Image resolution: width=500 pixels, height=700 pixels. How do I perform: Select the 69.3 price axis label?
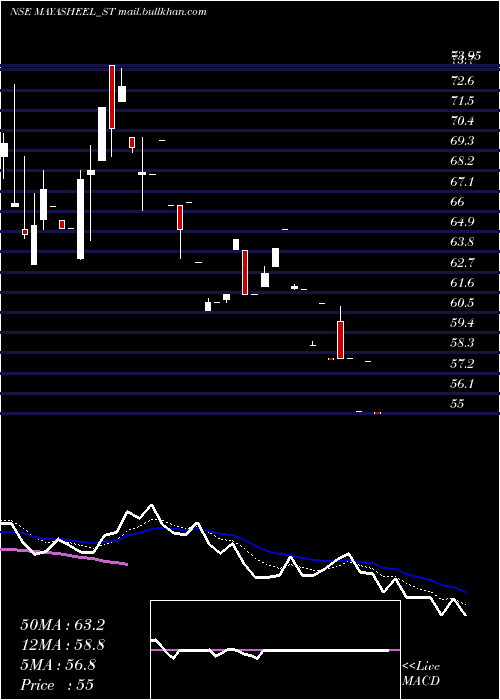coord(462,141)
